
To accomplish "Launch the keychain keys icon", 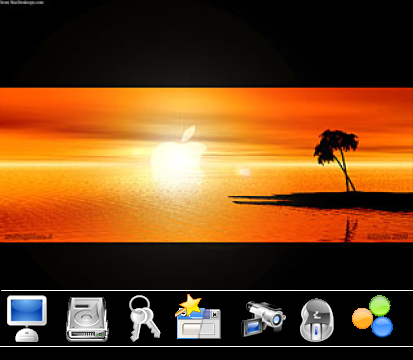I will [144, 318].
